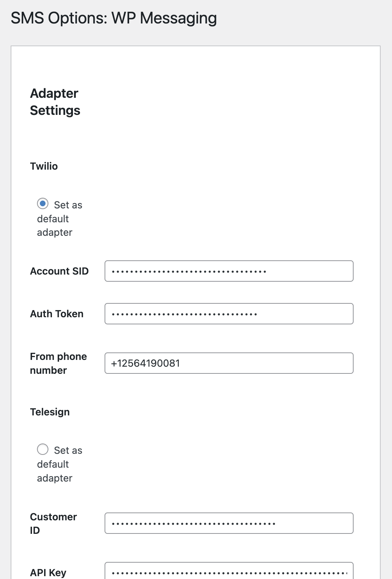Screen dimensions: 392x579
Task: Click into the From phone number field
Action: (229, 363)
